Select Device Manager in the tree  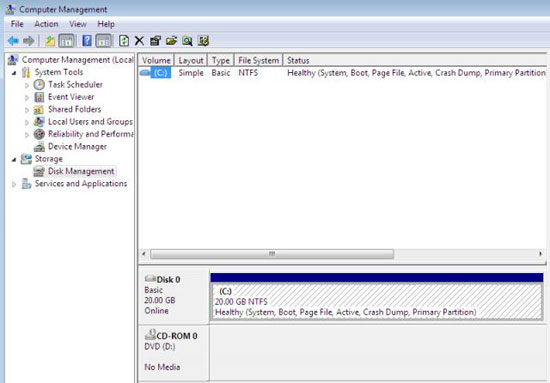point(77,147)
